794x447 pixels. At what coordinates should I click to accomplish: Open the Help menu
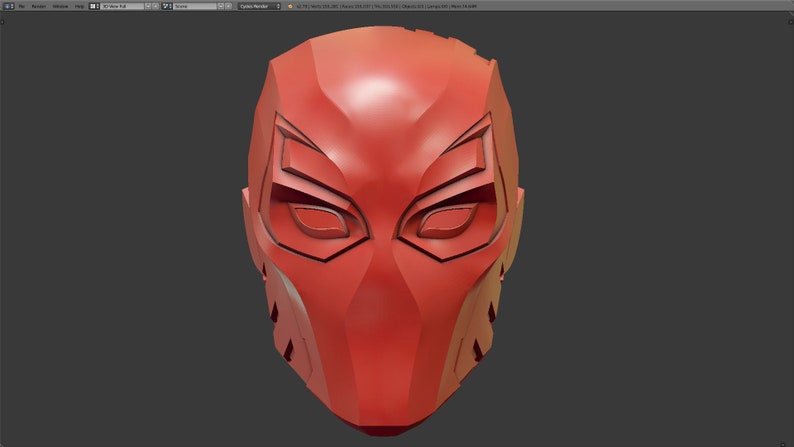(79, 6)
